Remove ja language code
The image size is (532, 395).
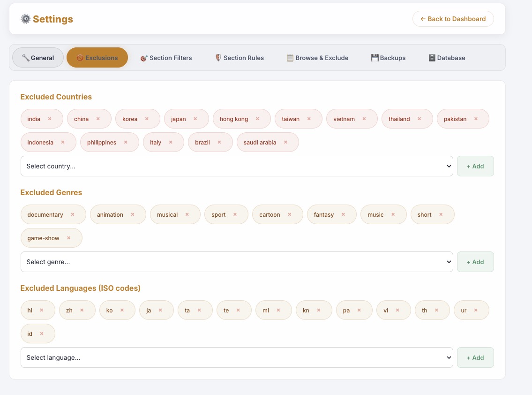pyautogui.click(x=160, y=311)
